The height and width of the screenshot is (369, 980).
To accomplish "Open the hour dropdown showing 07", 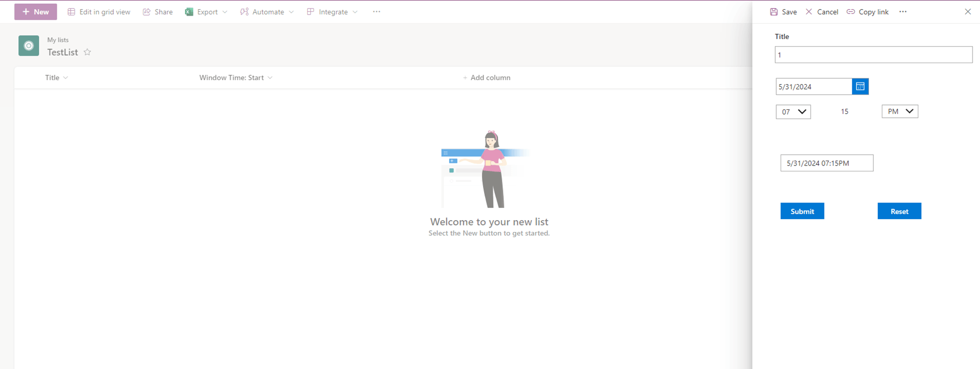I will (x=793, y=111).
